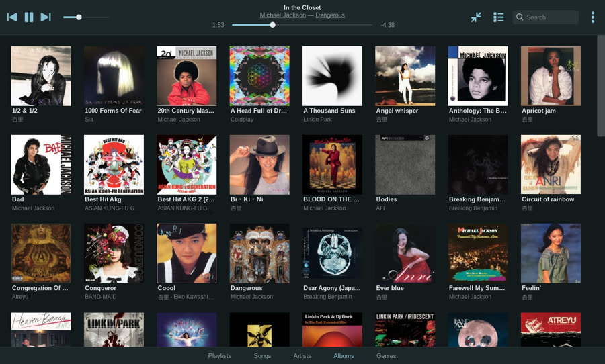Click the Coldplay artist name text

point(242,120)
